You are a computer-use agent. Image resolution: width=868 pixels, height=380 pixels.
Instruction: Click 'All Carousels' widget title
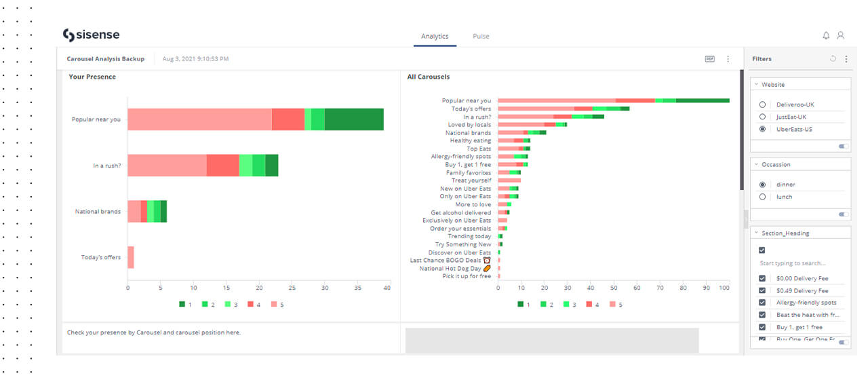(429, 77)
